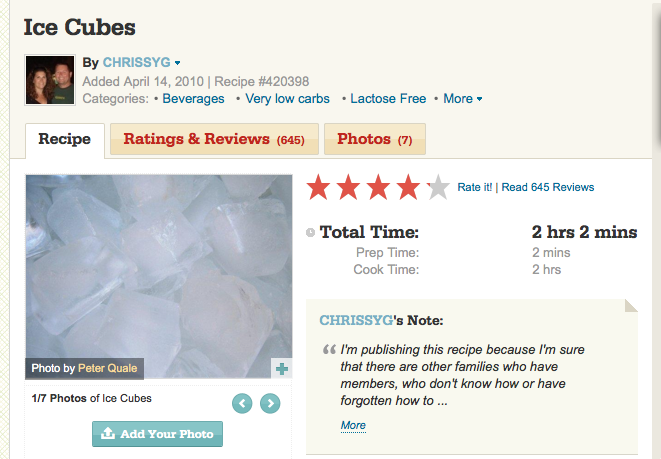Show the next recipe photo

(x=270, y=403)
